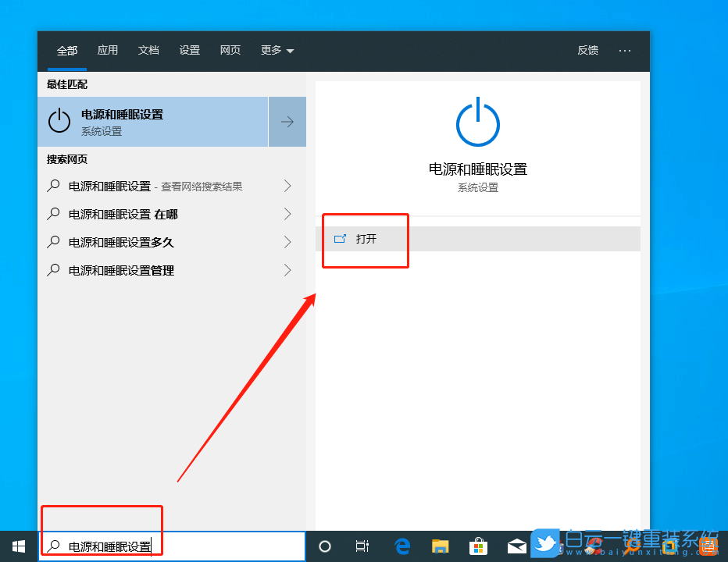Expand the 电源和睡眠设置多久 search suggestion

(x=287, y=242)
